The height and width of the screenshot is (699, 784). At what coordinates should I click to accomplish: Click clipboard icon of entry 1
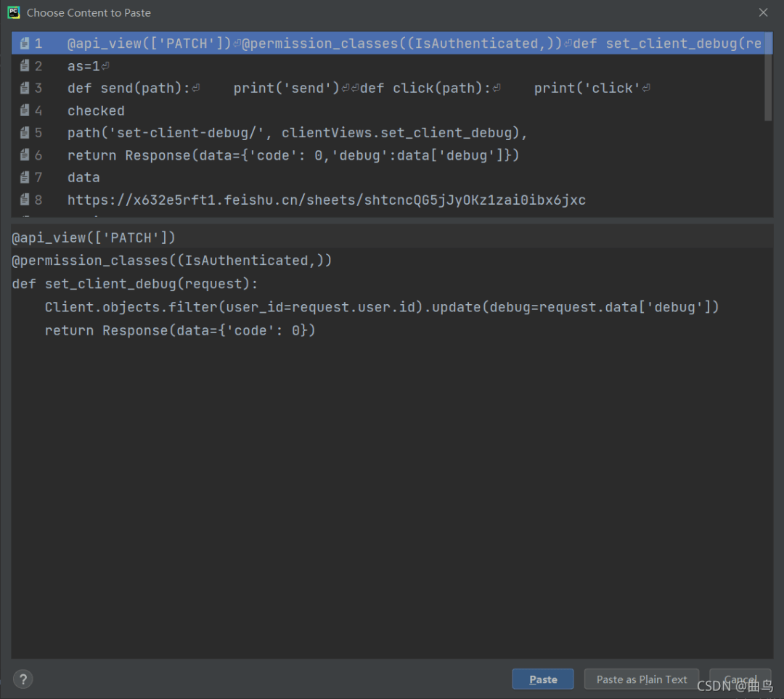(25, 44)
